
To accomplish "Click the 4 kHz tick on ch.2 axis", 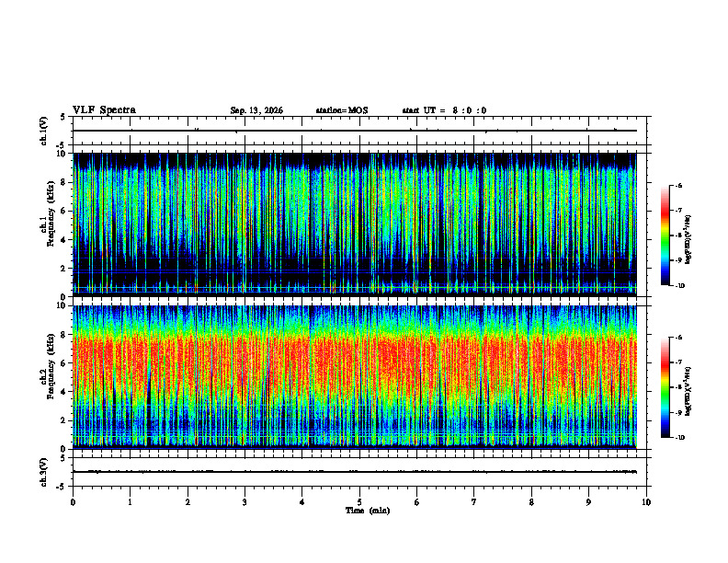I will pyautogui.click(x=63, y=392).
